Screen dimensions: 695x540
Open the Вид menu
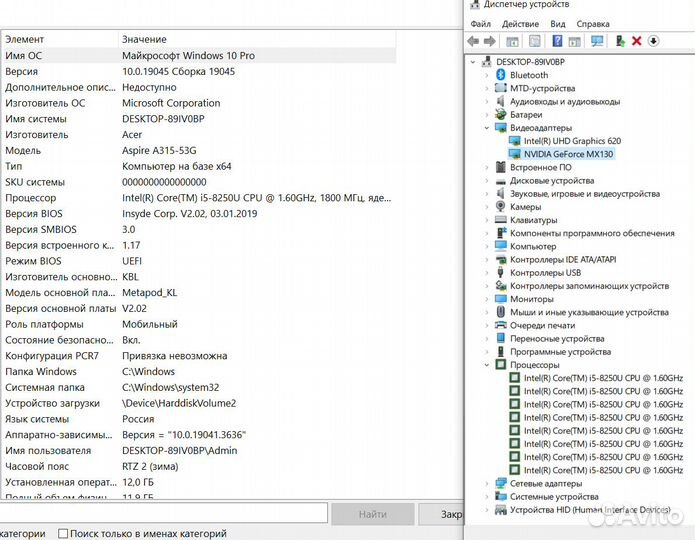558,24
